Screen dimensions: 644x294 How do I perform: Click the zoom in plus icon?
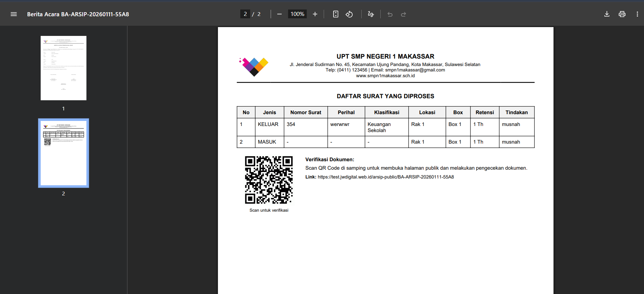[315, 14]
